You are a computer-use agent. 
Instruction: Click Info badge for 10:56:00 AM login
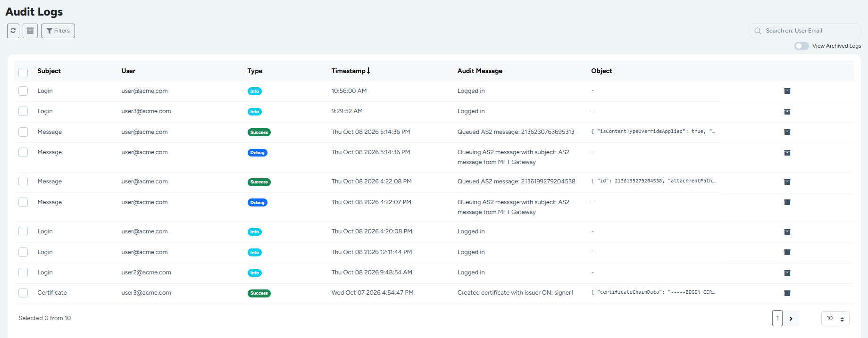tap(255, 91)
